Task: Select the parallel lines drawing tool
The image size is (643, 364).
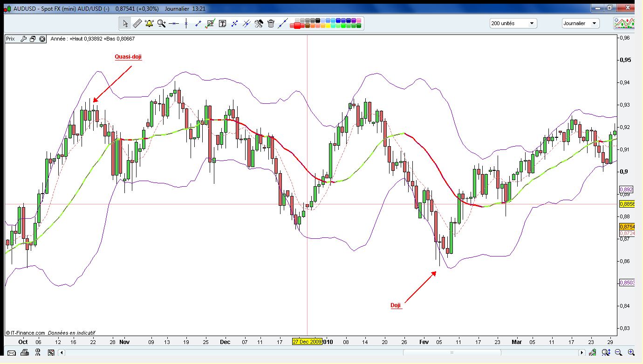Action: pyautogui.click(x=247, y=23)
